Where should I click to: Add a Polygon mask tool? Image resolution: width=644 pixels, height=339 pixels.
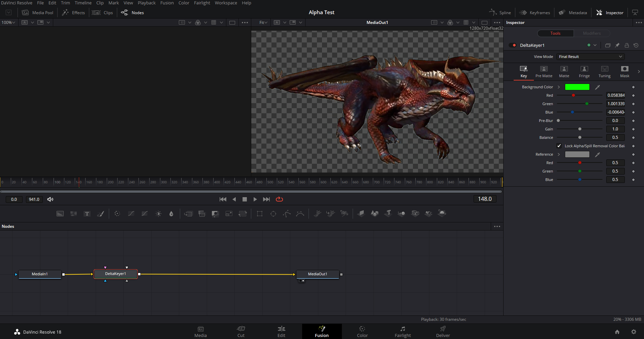tap(287, 214)
